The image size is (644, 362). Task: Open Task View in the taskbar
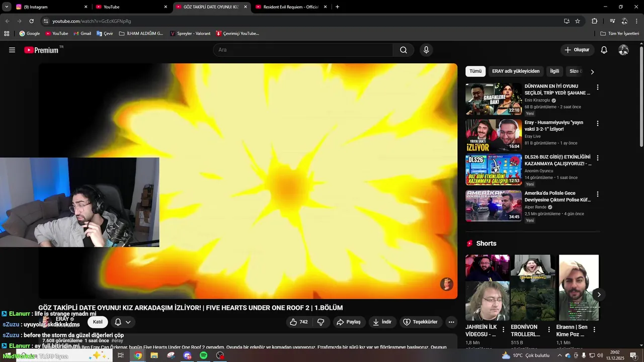[x=121, y=355]
